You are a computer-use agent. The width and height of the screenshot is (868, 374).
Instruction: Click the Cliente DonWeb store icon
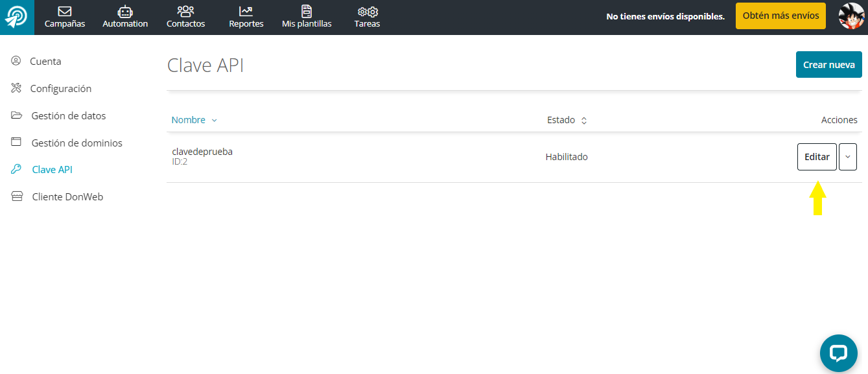[x=17, y=197]
